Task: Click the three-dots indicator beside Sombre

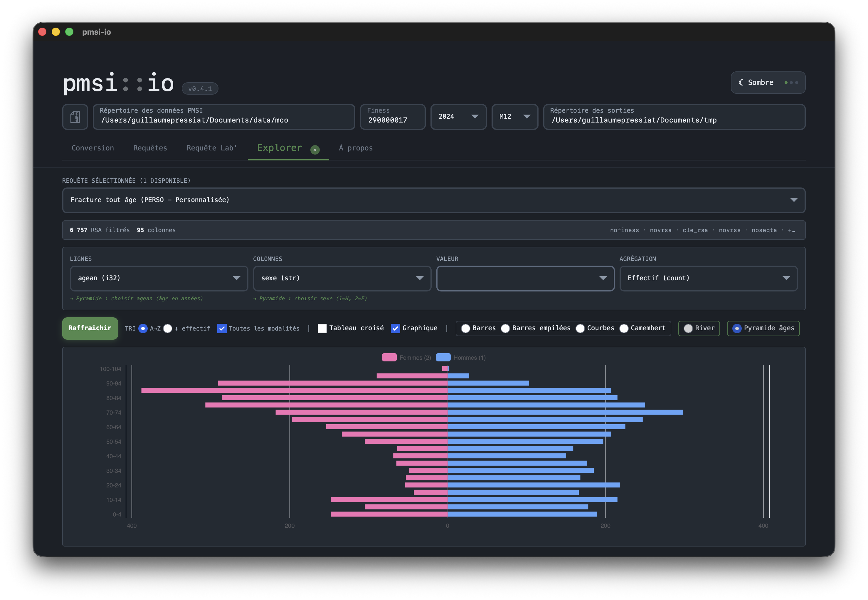Action: click(791, 82)
